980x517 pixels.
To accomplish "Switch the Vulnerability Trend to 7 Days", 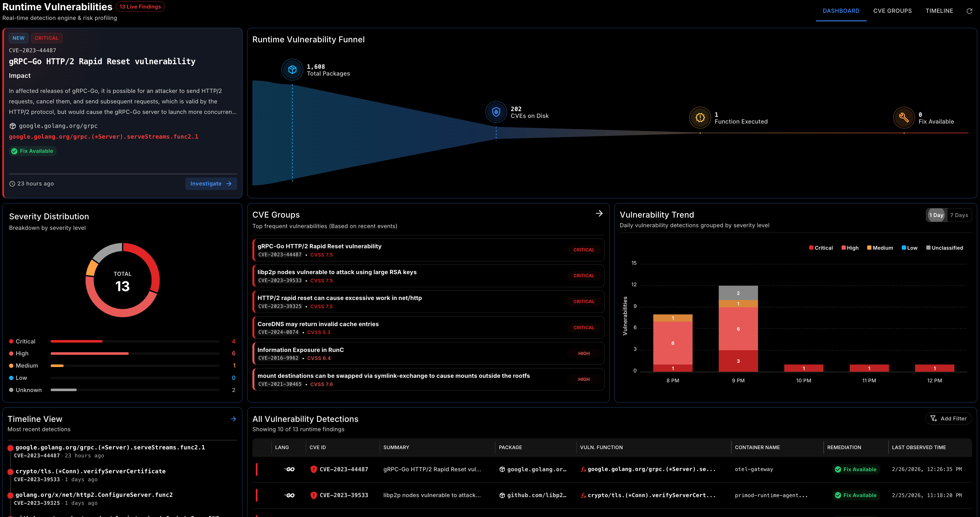I will pyautogui.click(x=960, y=215).
